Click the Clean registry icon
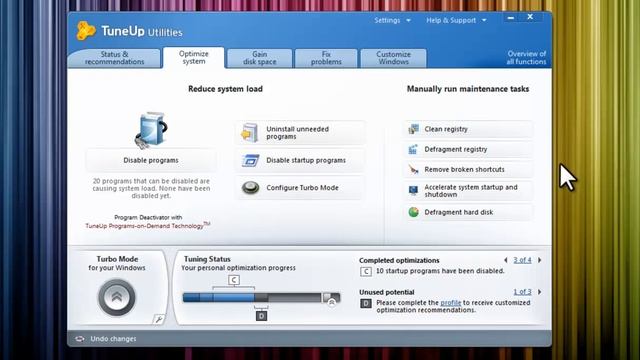Image resolution: width=640 pixels, height=360 pixels. click(413, 129)
